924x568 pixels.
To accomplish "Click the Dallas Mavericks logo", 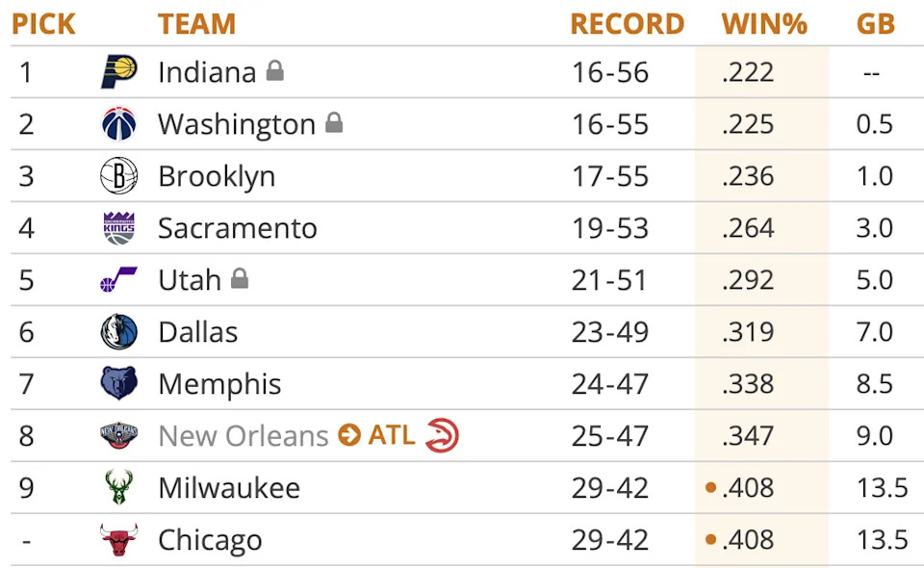I will point(119,332).
